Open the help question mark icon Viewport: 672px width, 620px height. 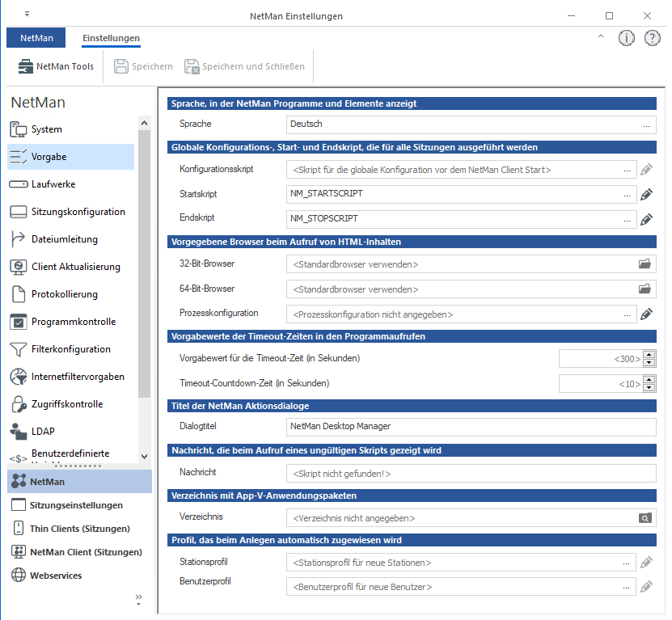click(652, 38)
